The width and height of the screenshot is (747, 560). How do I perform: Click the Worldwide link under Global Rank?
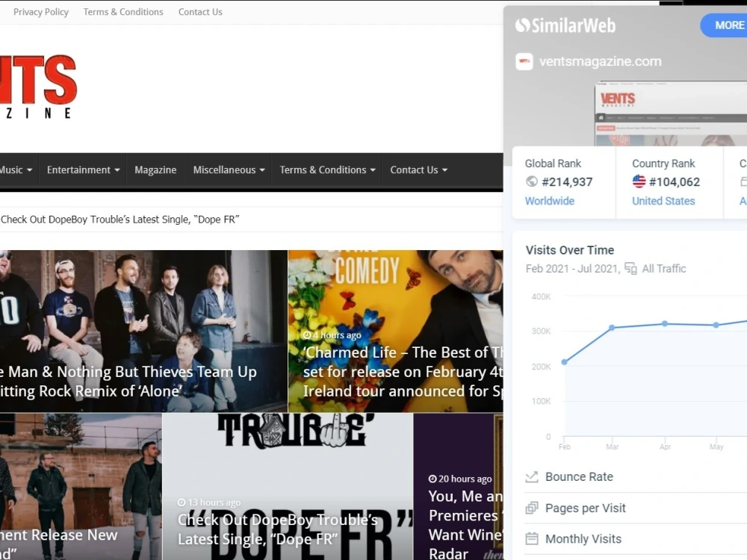[549, 201]
